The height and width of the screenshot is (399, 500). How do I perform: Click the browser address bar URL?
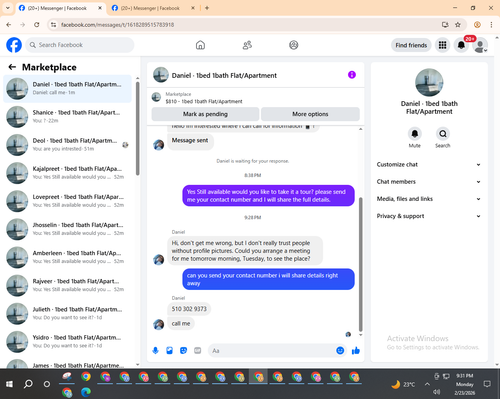click(x=117, y=25)
